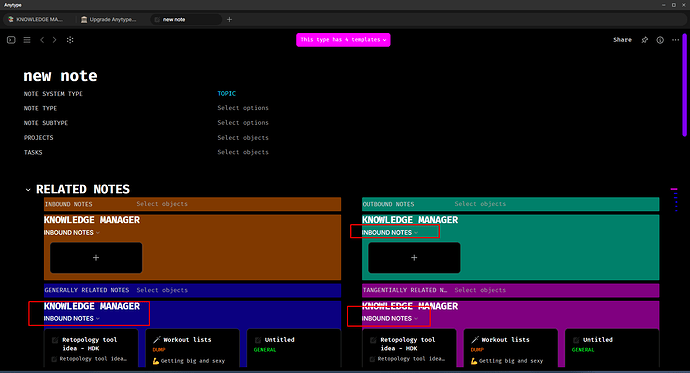Open Workout lists card in blue section
690x373 pixels.
pos(192,348)
